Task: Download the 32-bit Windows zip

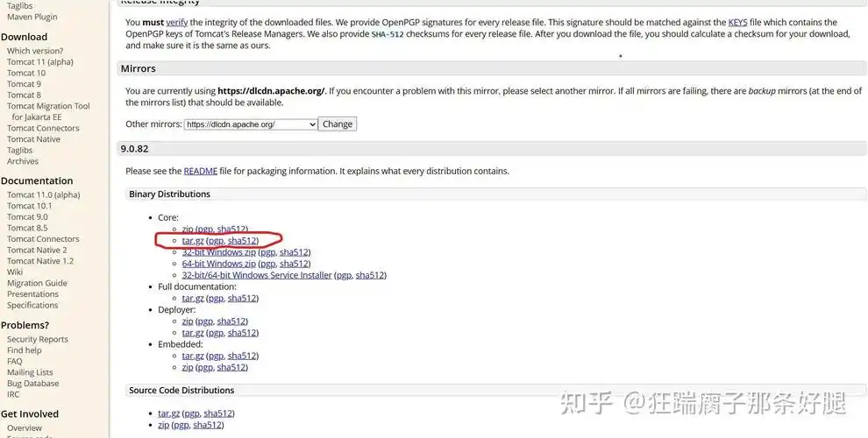Action: (x=218, y=252)
